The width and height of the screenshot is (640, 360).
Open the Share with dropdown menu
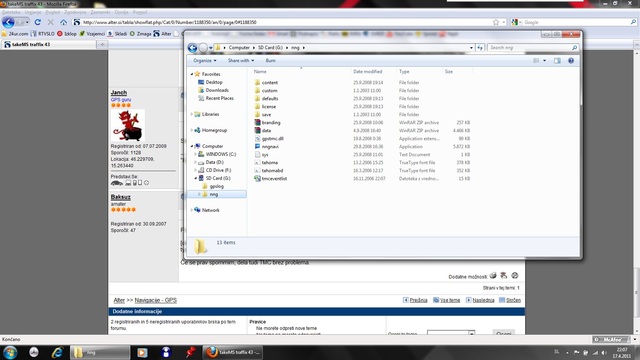coord(241,60)
